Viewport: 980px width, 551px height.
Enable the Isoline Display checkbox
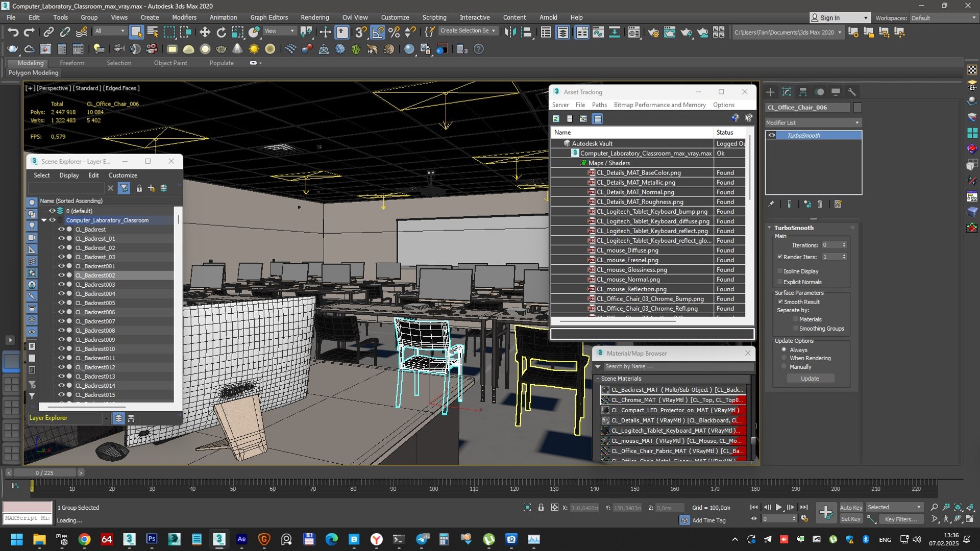click(780, 271)
